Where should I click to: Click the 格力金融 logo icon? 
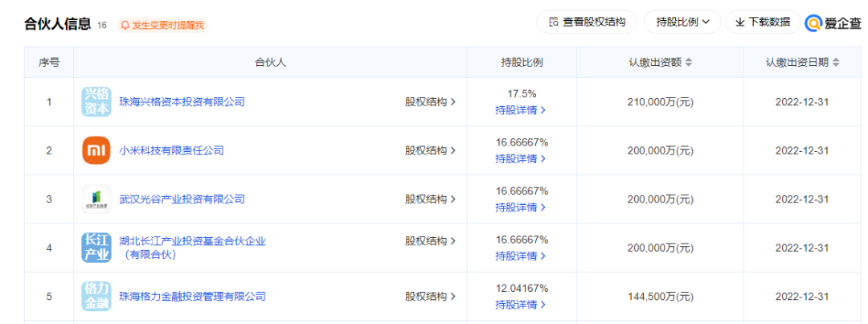(x=96, y=296)
